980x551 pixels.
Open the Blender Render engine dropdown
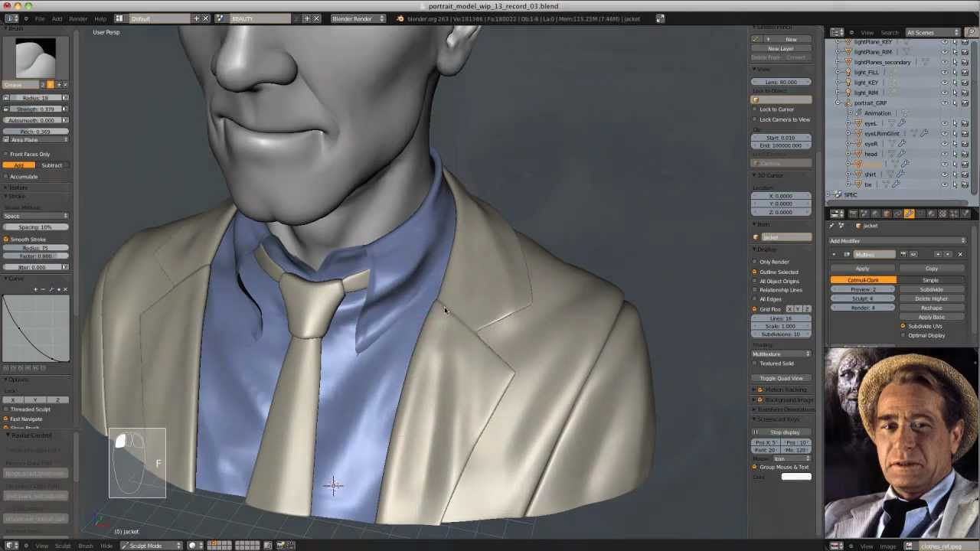coord(358,18)
